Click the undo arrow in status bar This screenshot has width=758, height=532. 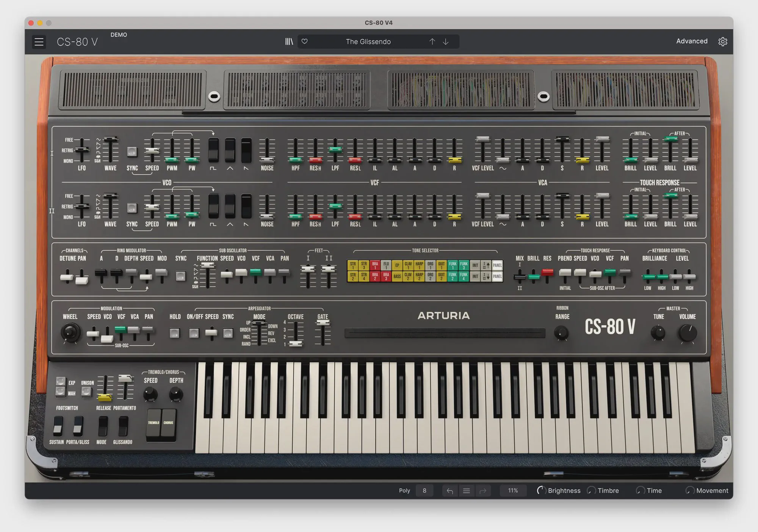(x=450, y=491)
